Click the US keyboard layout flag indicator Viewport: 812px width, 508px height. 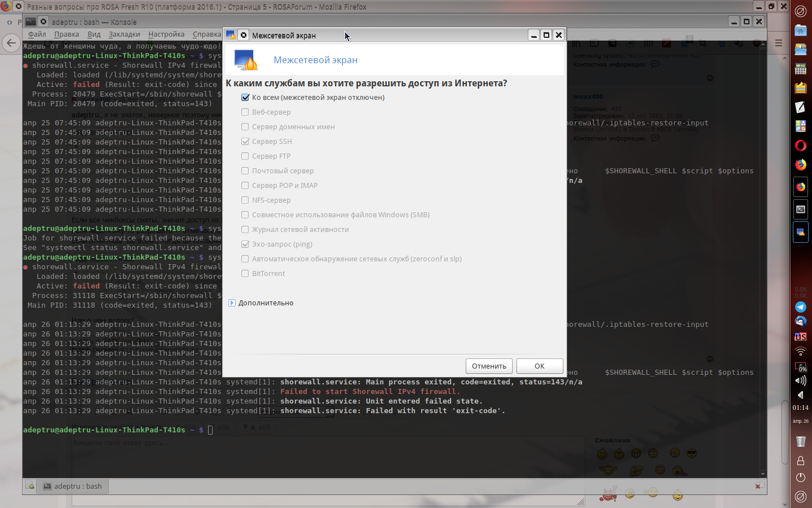pos(801,336)
